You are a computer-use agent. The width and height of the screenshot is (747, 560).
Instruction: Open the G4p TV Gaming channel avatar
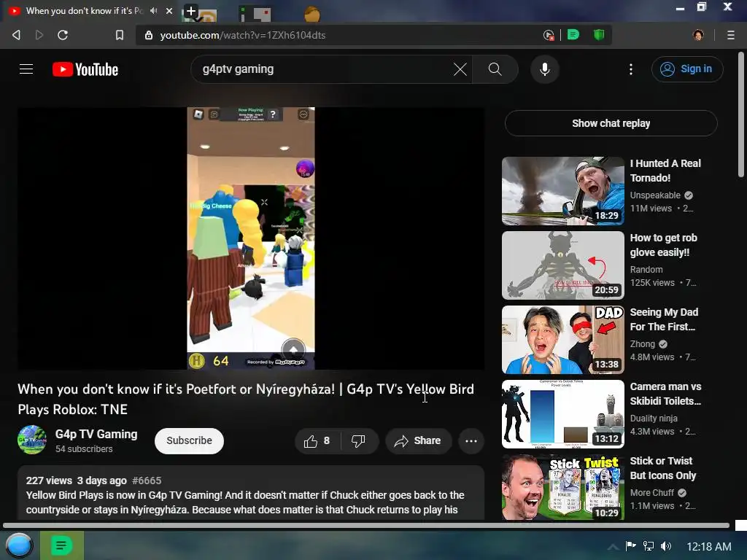point(32,440)
